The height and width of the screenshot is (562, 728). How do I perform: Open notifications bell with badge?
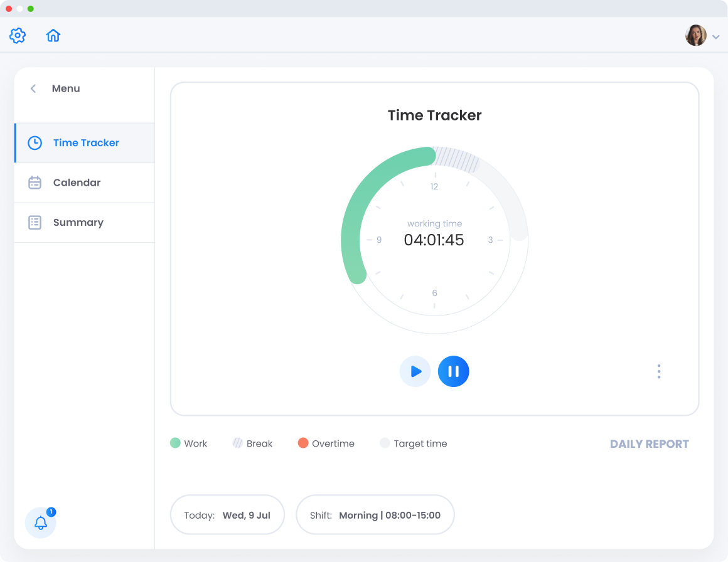[41, 522]
